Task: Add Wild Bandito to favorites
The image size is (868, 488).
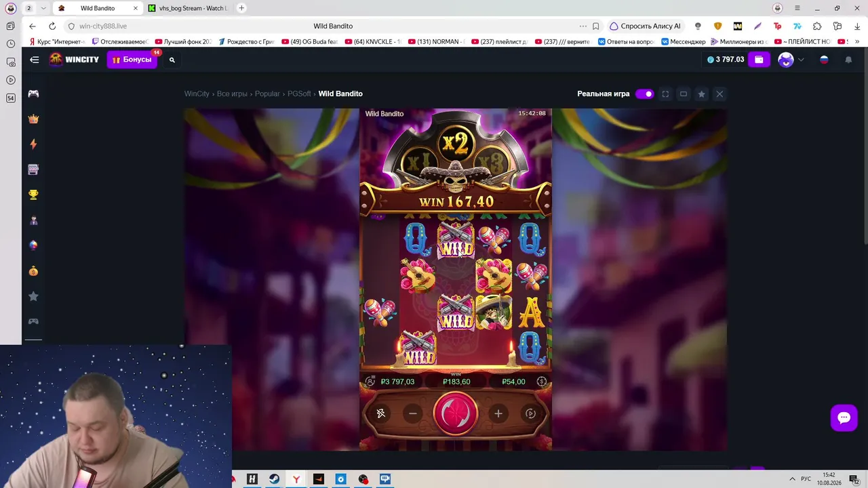Action: pyautogui.click(x=702, y=94)
